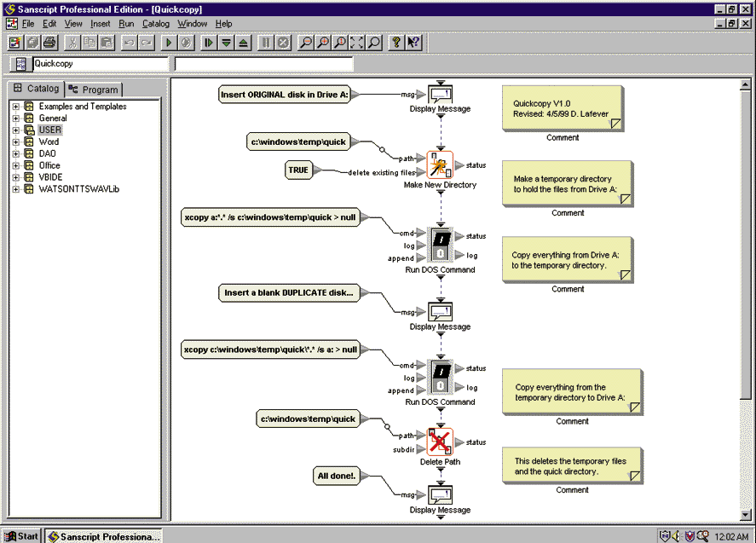The image size is (756, 543).
Task: Select the Office catalog tree item
Action: (x=49, y=165)
